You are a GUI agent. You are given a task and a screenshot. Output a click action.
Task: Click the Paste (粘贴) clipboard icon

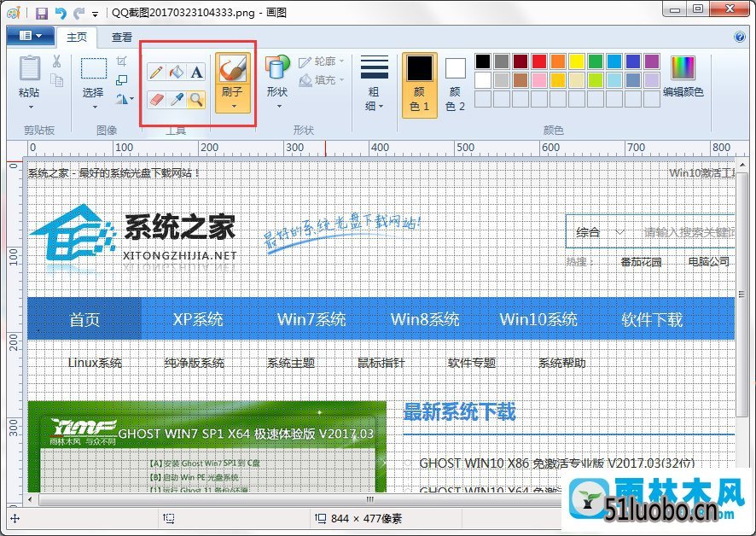(29, 67)
